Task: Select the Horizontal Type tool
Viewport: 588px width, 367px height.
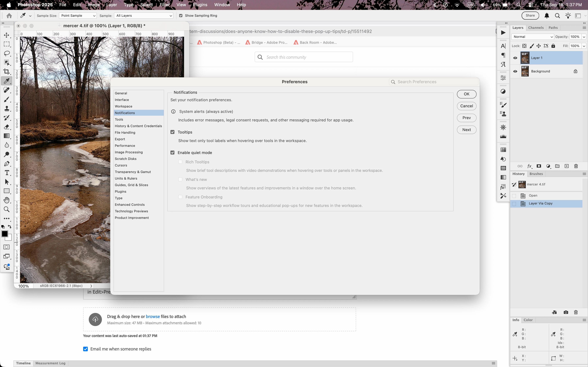Action: click(7, 173)
